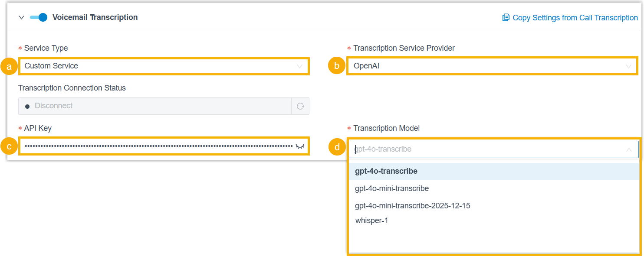Click the Disconnect status field
Viewport: 644px width, 256px height.
[x=155, y=106]
